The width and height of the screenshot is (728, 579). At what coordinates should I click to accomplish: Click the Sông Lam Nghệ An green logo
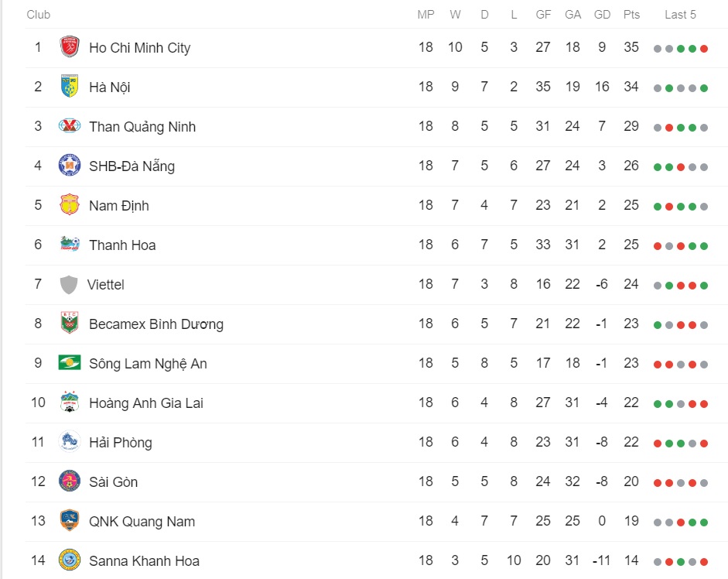point(69,362)
